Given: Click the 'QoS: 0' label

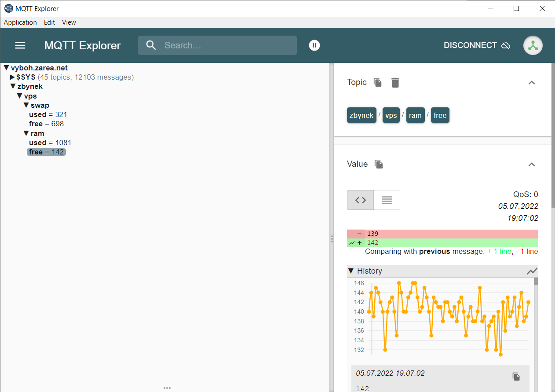Looking at the screenshot, I should click(x=526, y=194).
